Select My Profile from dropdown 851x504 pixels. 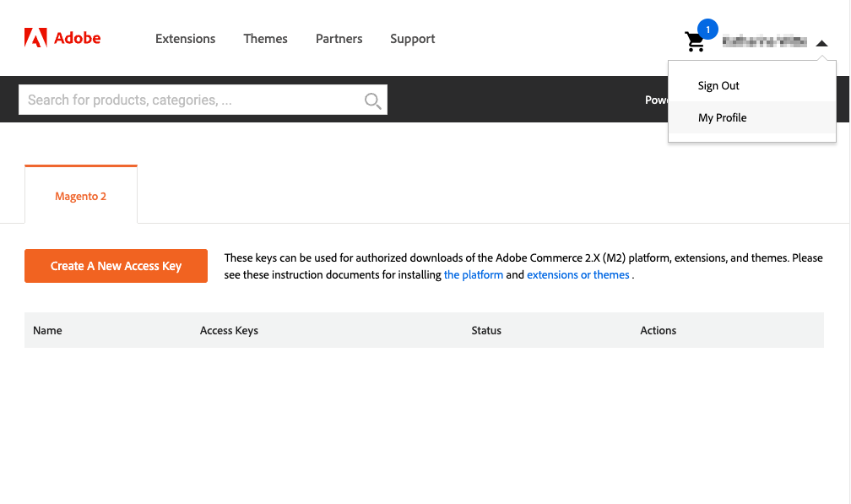(751, 117)
